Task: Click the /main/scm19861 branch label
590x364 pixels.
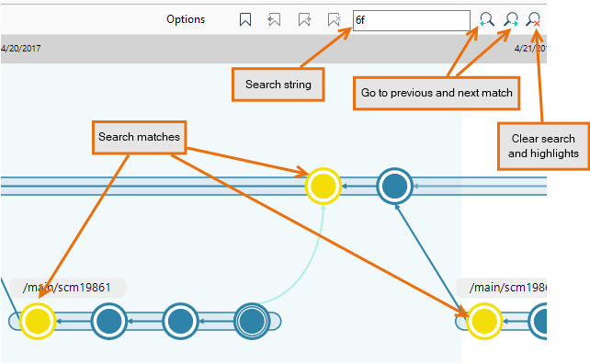Action: tap(67, 288)
